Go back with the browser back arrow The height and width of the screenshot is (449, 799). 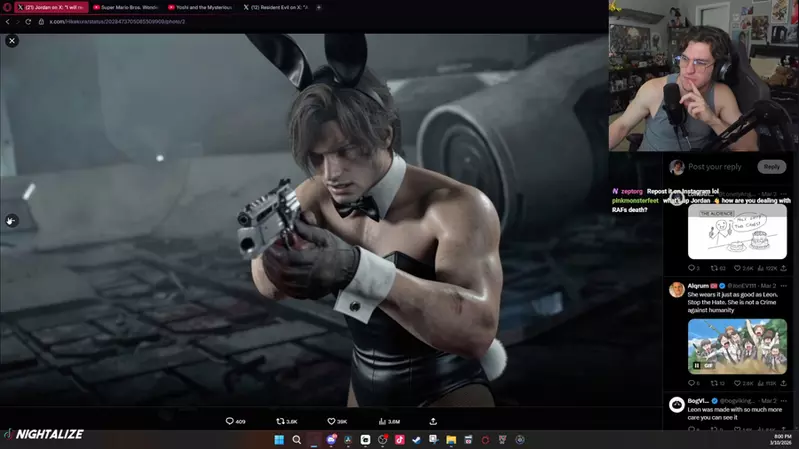[x=8, y=21]
